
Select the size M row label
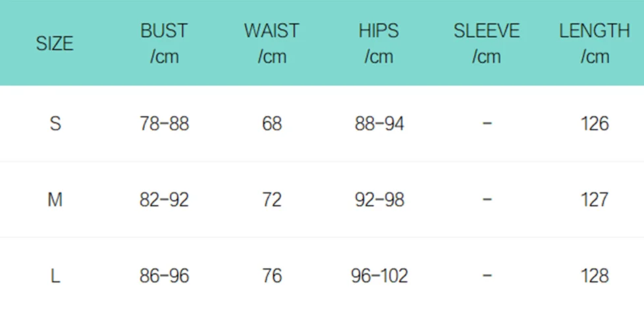(x=55, y=200)
